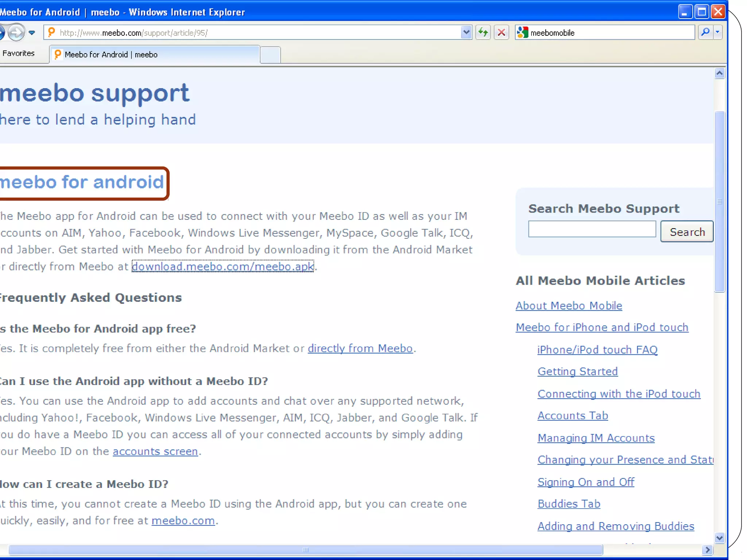The width and height of the screenshot is (747, 560).
Task: Click the scroll down arrow at bottom right
Action: pyautogui.click(x=719, y=538)
